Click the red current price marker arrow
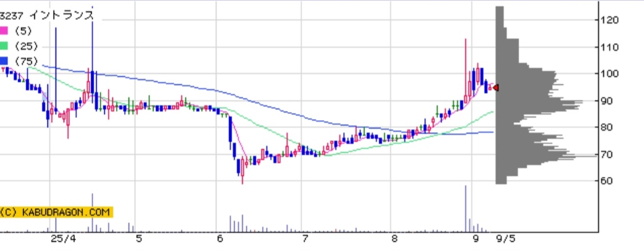 pyautogui.click(x=495, y=88)
